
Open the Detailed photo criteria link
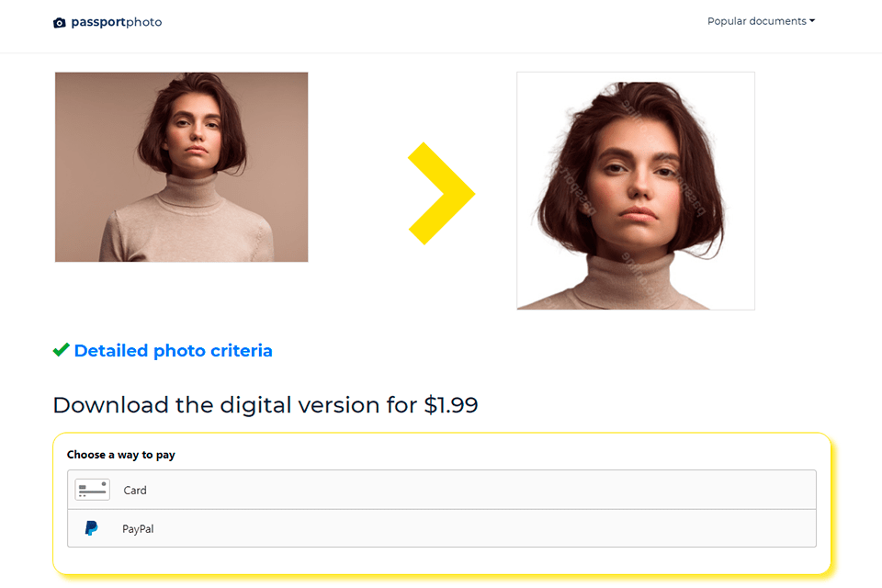point(174,351)
